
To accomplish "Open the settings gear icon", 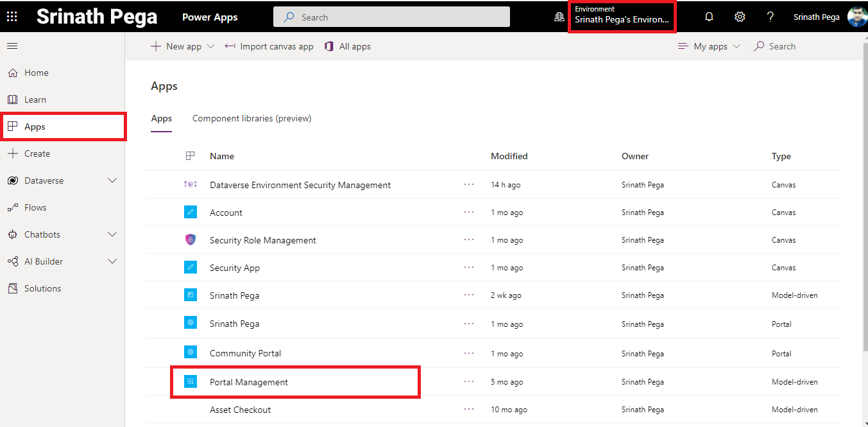I will pyautogui.click(x=740, y=17).
